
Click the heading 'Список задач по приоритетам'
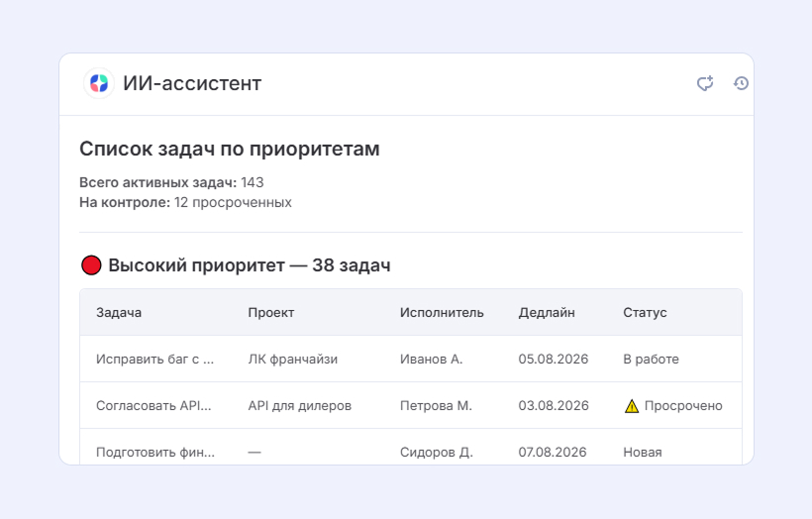pos(230,150)
